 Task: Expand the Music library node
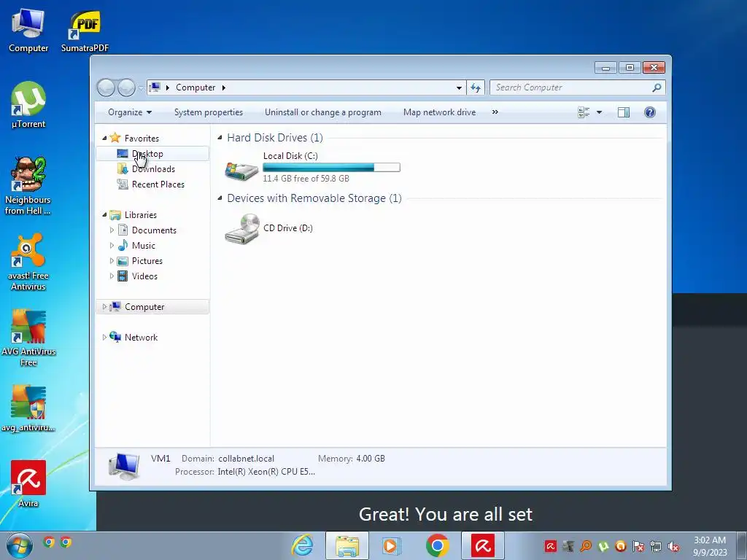click(x=112, y=246)
